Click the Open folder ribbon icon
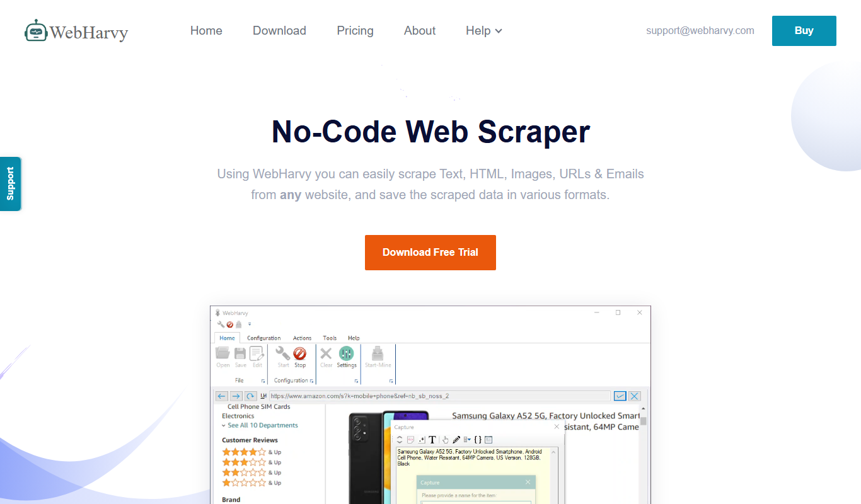This screenshot has width=861, height=504. pyautogui.click(x=222, y=357)
